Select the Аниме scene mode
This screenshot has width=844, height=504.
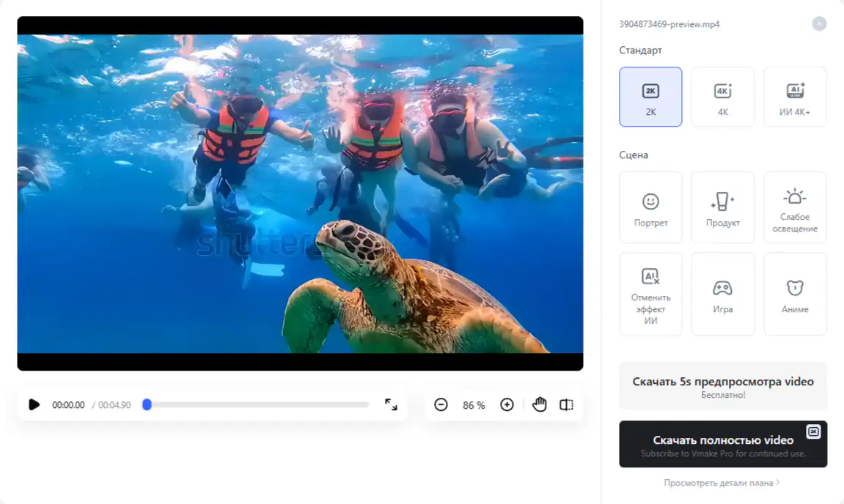795,294
